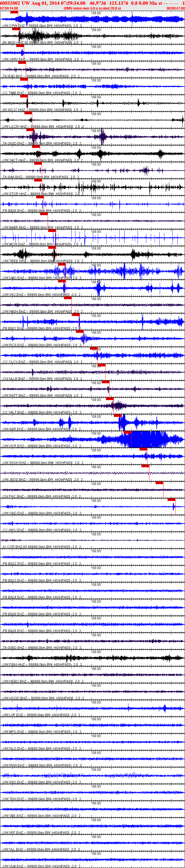185x868 pixels.
Task: Click the red pick marker on the UW SVOH trace
Action: (x=143, y=449)
